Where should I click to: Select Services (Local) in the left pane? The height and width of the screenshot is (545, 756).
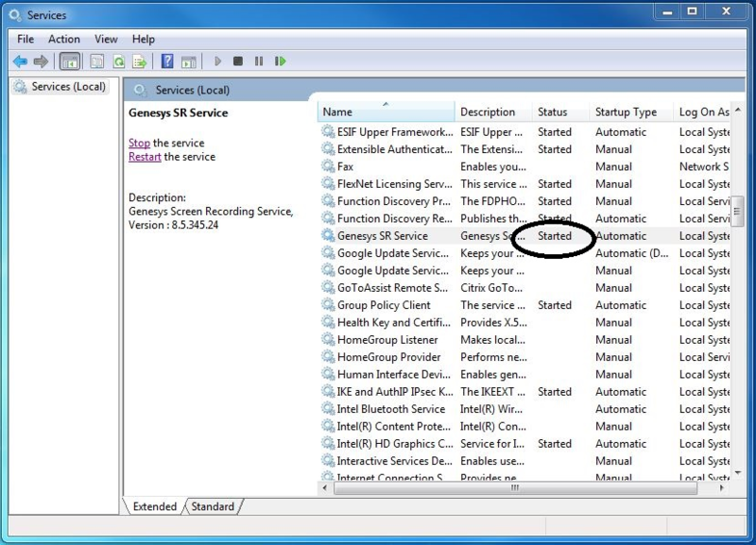pyautogui.click(x=60, y=86)
